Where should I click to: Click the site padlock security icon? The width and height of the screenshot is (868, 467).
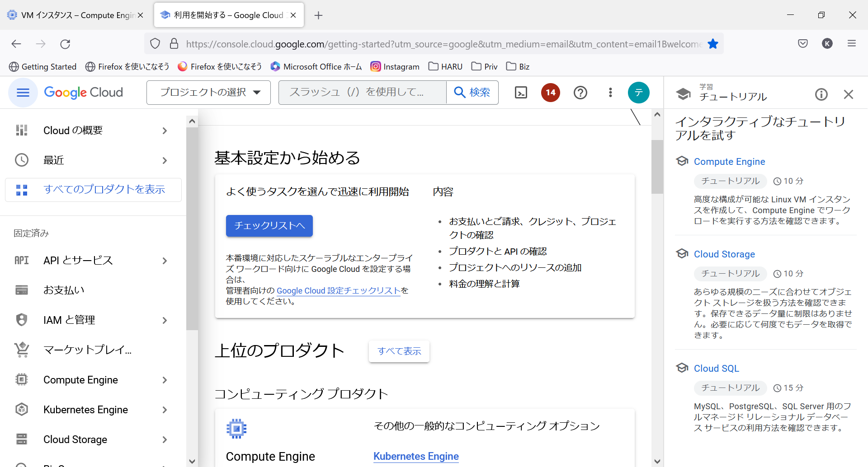[174, 44]
